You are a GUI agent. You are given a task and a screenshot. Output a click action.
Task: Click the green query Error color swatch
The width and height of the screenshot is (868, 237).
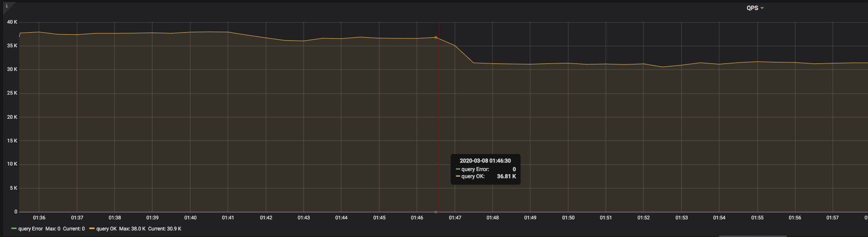14,229
